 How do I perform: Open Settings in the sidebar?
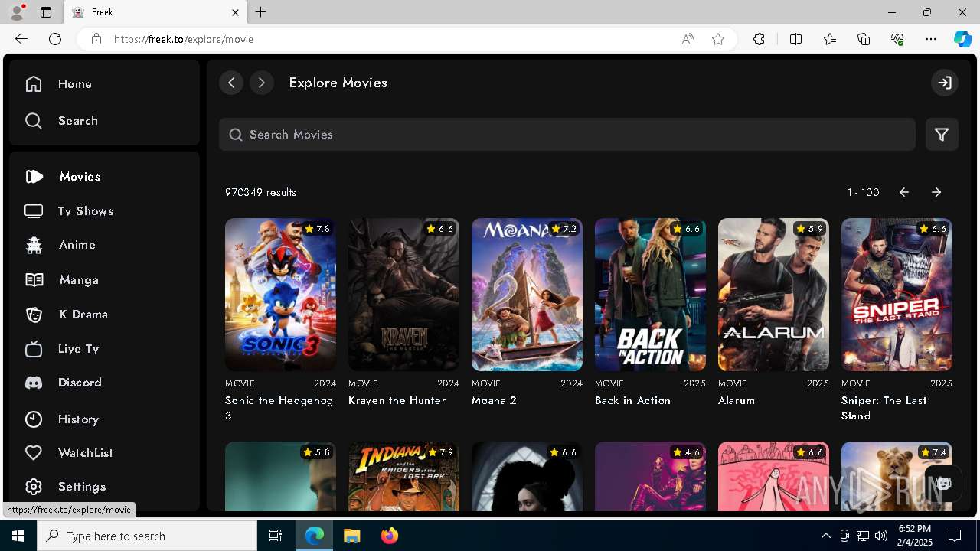click(x=65, y=487)
